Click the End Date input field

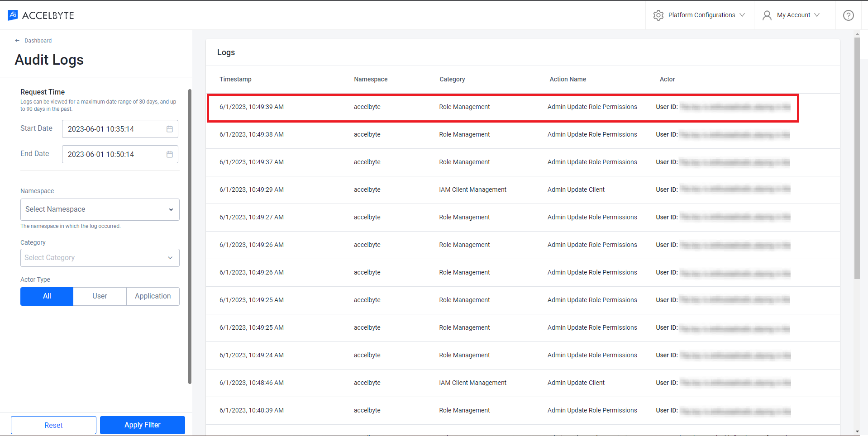coord(120,154)
